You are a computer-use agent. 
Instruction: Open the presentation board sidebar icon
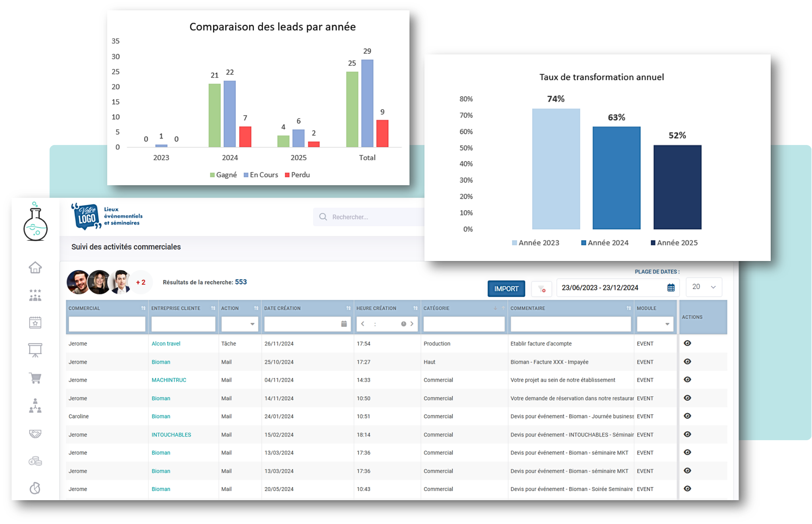[35, 350]
